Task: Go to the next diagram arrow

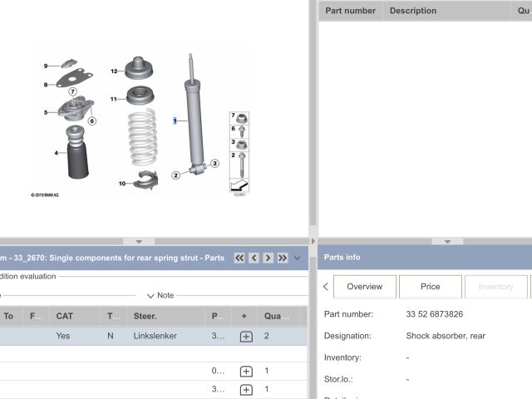Action: click(268, 258)
